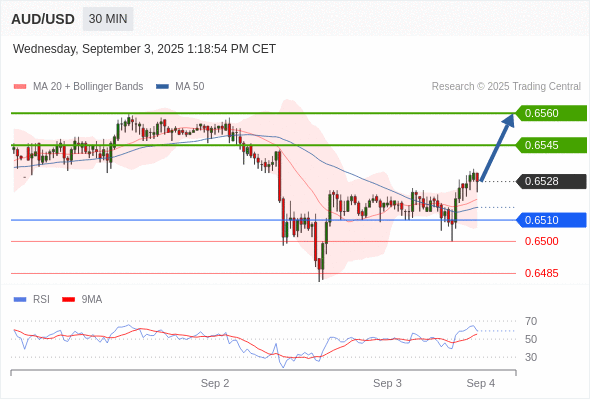Click the red 9MA legend swatch
This screenshot has width=590, height=400.
tap(68, 300)
